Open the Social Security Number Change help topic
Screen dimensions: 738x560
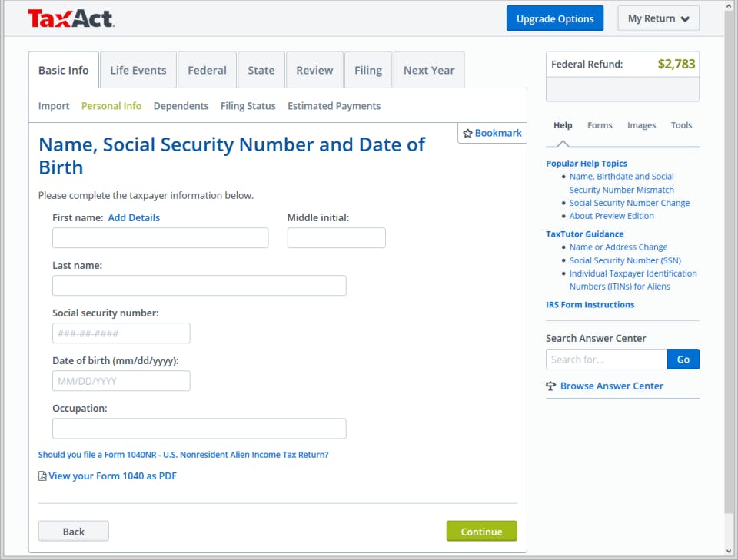coord(629,203)
